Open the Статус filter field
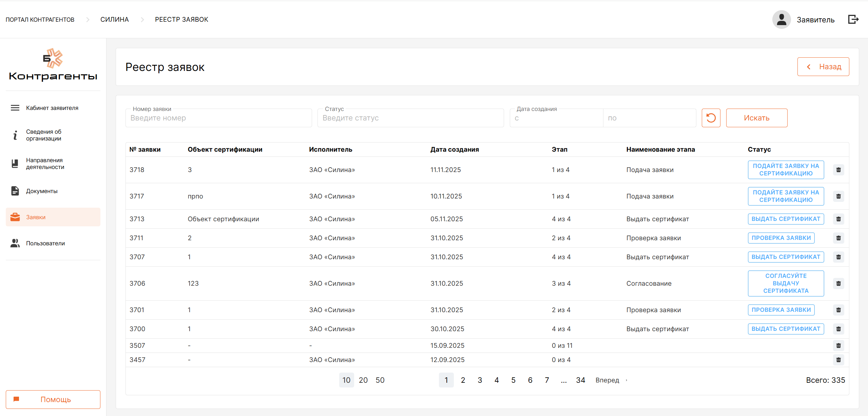Viewport: 868px width, 416px height. pyautogui.click(x=410, y=118)
